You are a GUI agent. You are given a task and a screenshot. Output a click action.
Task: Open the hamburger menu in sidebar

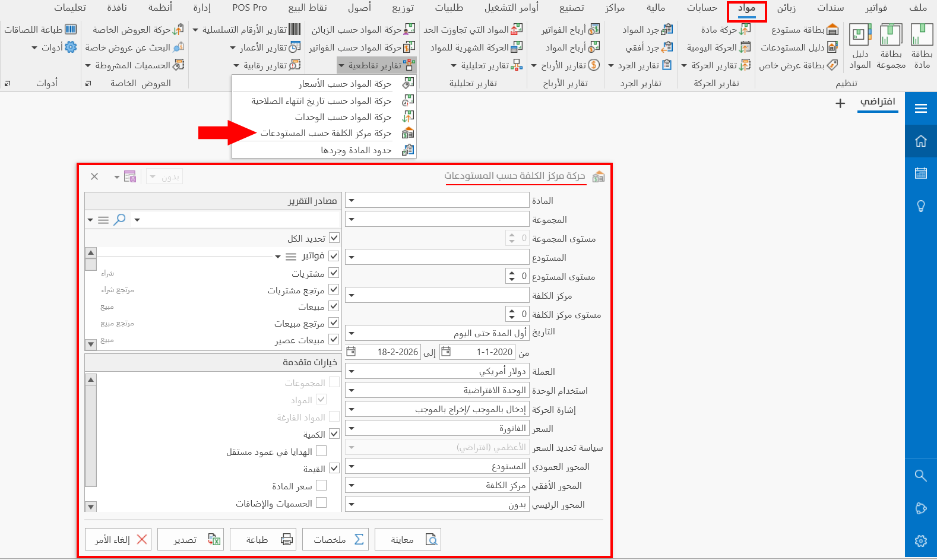click(x=921, y=108)
